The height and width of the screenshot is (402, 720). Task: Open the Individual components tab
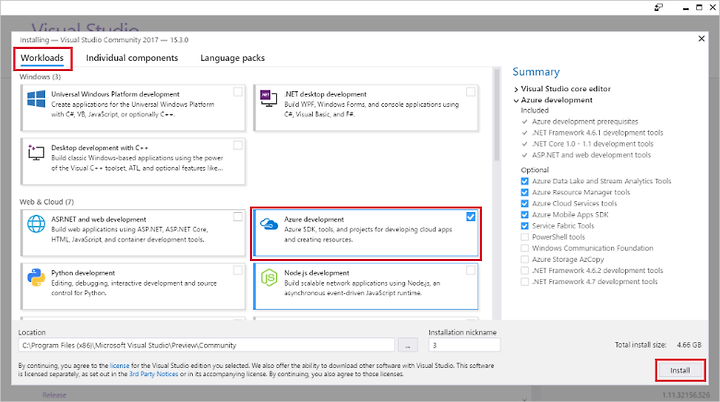(132, 58)
